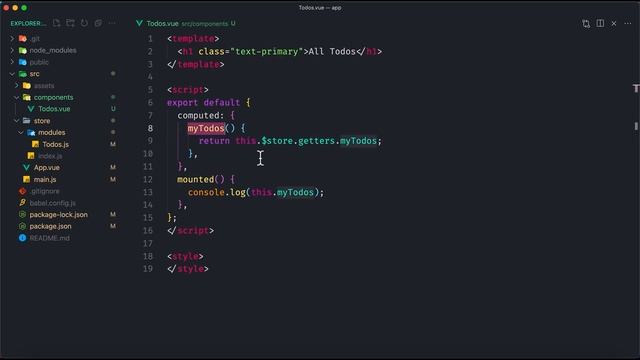Screen dimensions: 640x360
Task: Click the modules folder icon
Action: coord(31,133)
